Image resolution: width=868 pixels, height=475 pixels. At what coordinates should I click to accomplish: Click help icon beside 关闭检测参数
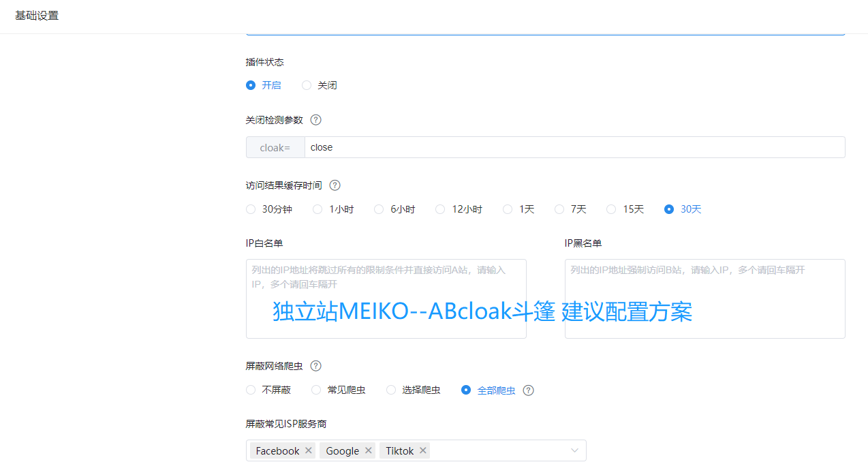315,120
